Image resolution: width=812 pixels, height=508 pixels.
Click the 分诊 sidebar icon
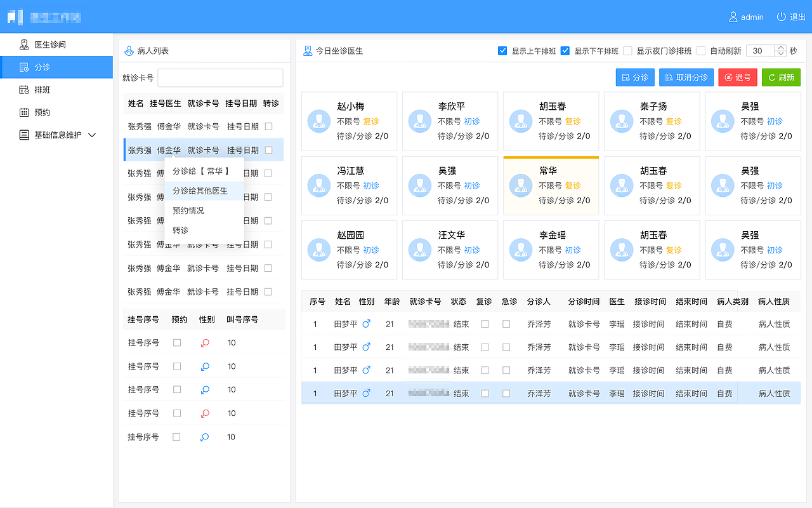coord(24,67)
